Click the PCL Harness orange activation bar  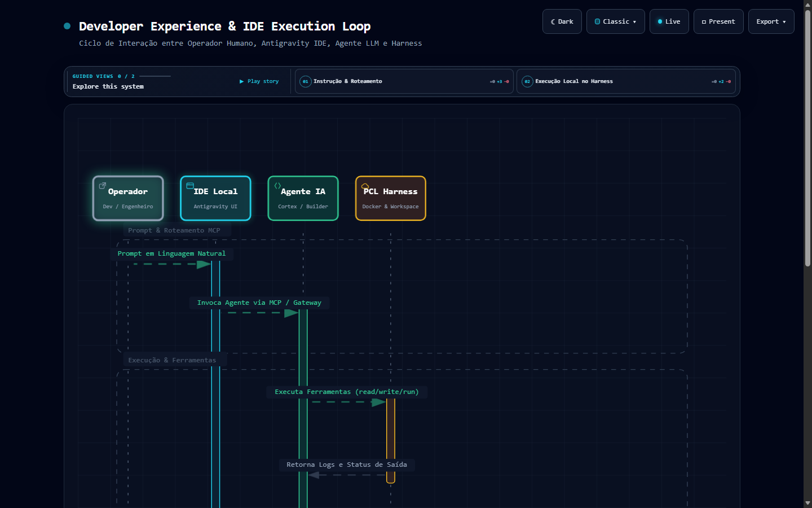click(390, 440)
